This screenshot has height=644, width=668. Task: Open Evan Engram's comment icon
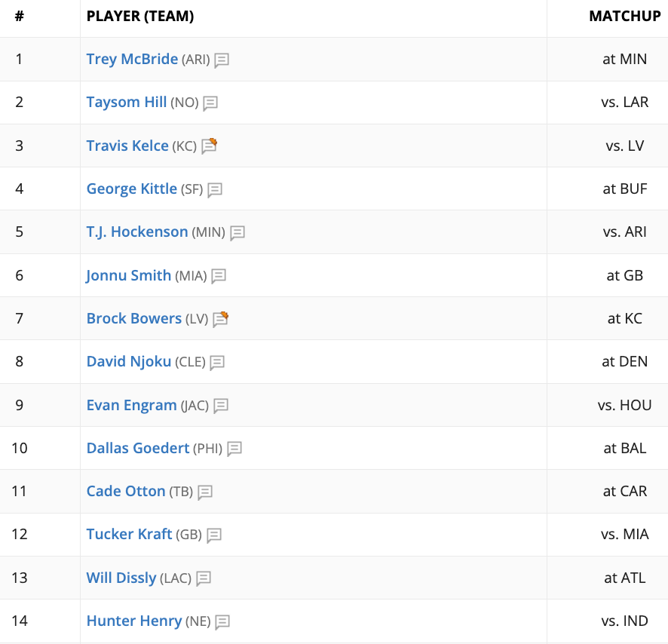[221, 406]
